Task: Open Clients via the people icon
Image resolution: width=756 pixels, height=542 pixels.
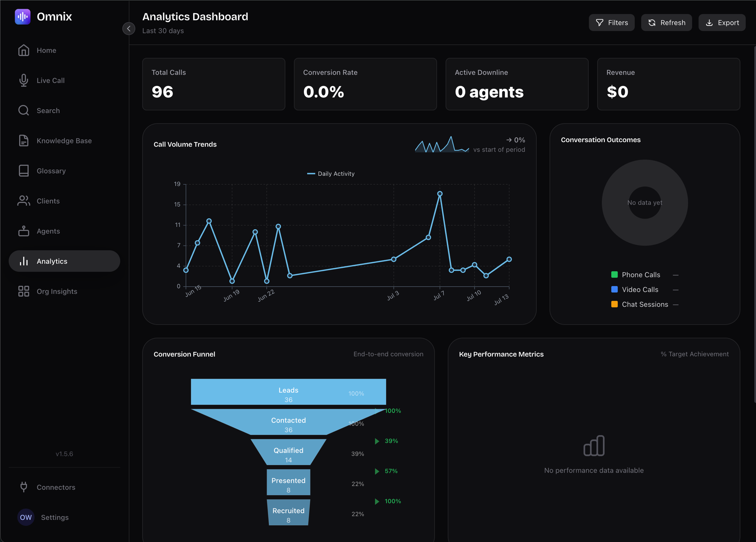Action: (23, 201)
